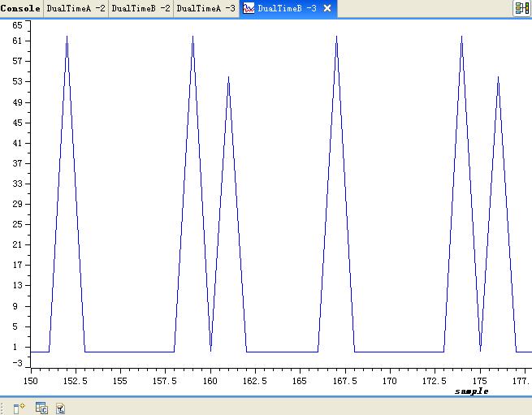The image size is (532, 415).
Task: Click the 'sample' x-axis label
Action: pos(471,391)
